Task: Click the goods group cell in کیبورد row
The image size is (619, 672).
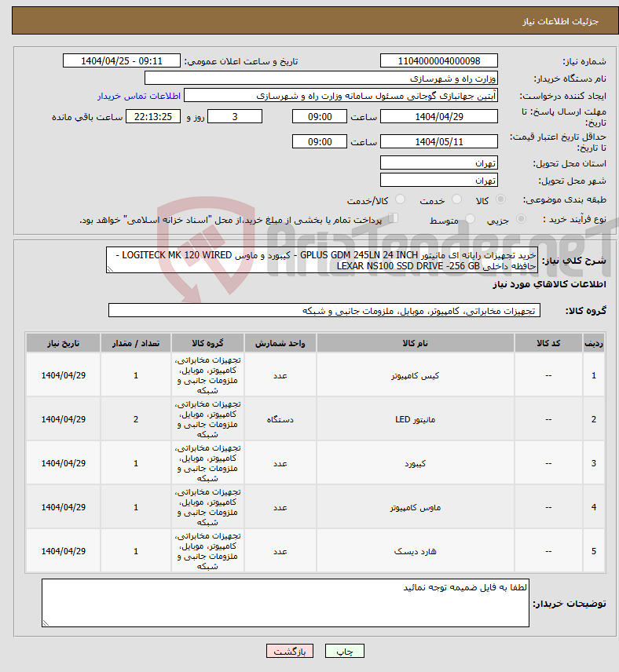Action: pos(207,463)
